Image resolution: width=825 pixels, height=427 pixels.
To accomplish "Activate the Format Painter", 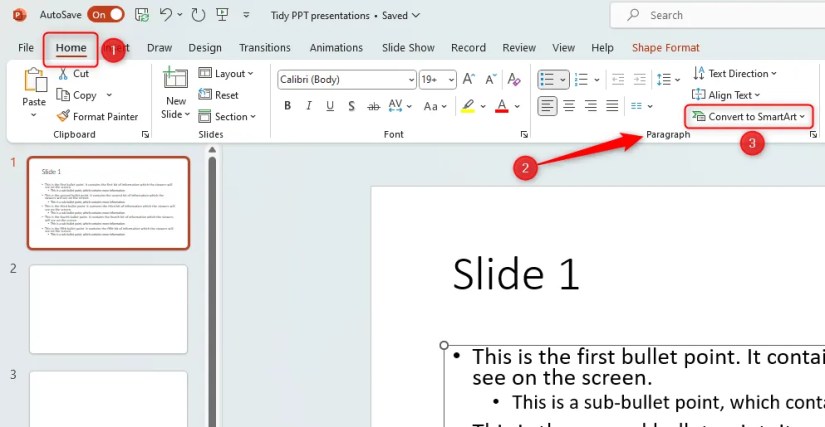I will tap(97, 116).
